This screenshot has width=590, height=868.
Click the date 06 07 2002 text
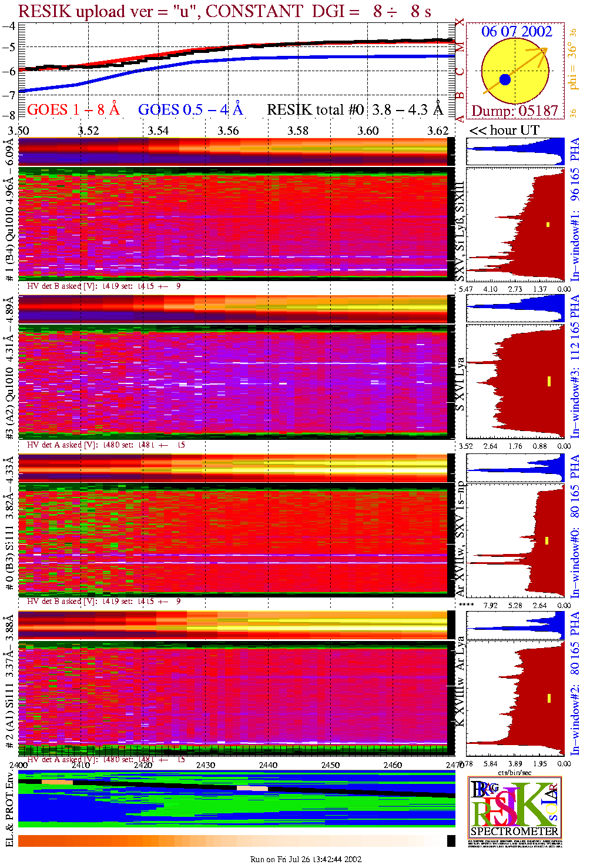pyautogui.click(x=517, y=32)
